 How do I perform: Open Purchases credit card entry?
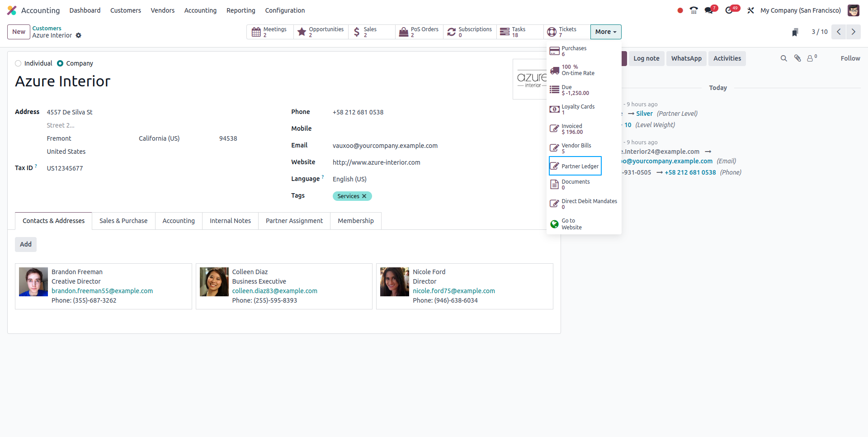(584, 51)
